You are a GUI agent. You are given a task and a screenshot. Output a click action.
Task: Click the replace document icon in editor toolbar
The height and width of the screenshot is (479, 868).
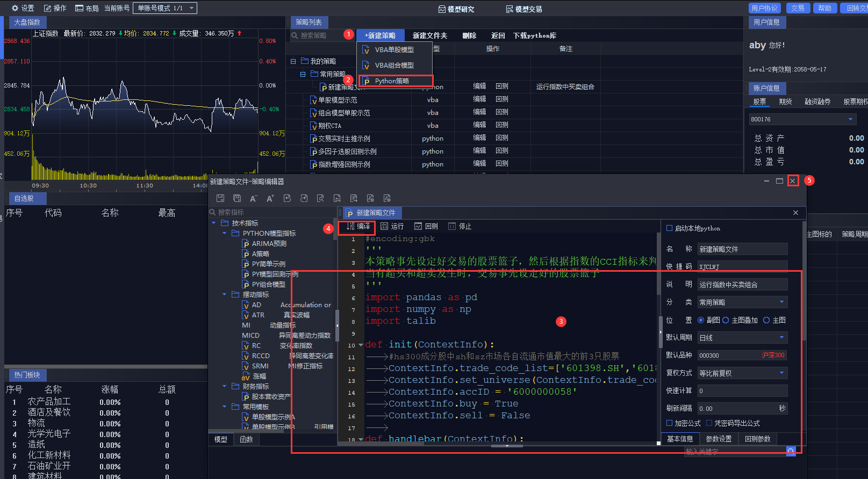(337, 198)
